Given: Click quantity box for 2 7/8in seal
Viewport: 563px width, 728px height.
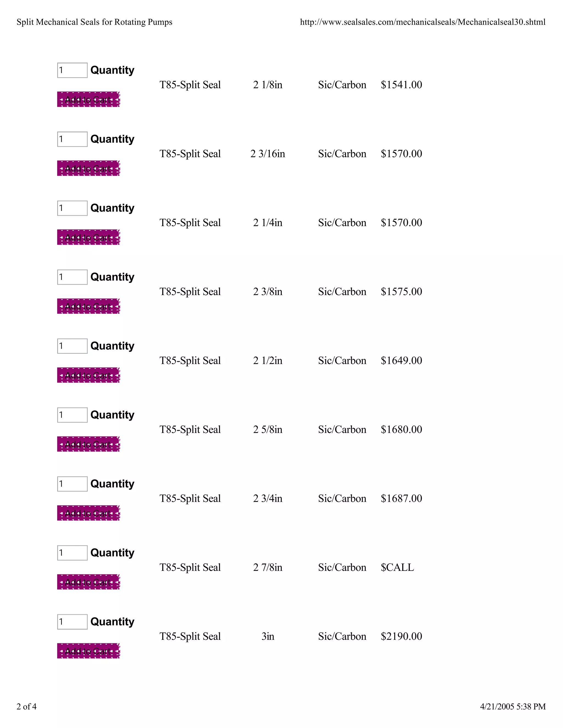Looking at the screenshot, I should [x=72, y=553].
